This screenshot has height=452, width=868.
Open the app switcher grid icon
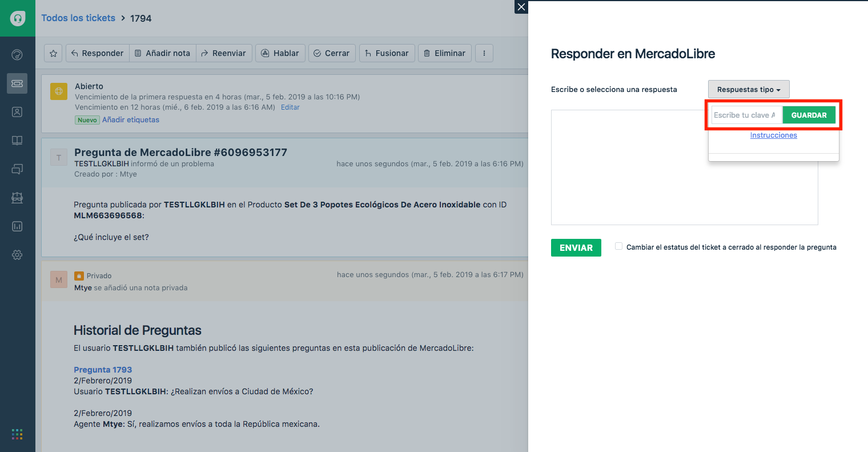(17, 434)
